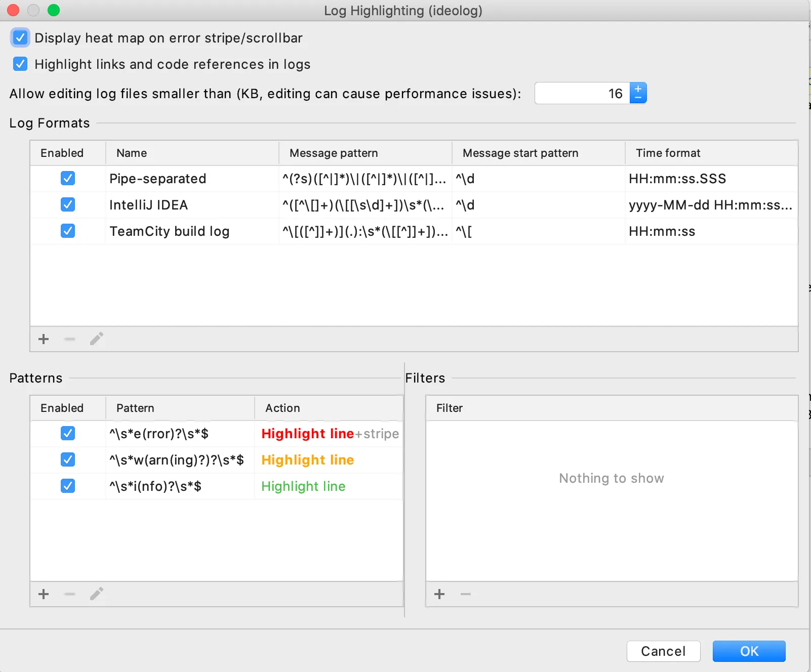
Task: Select the e(rror) pattern text
Action: [159, 434]
